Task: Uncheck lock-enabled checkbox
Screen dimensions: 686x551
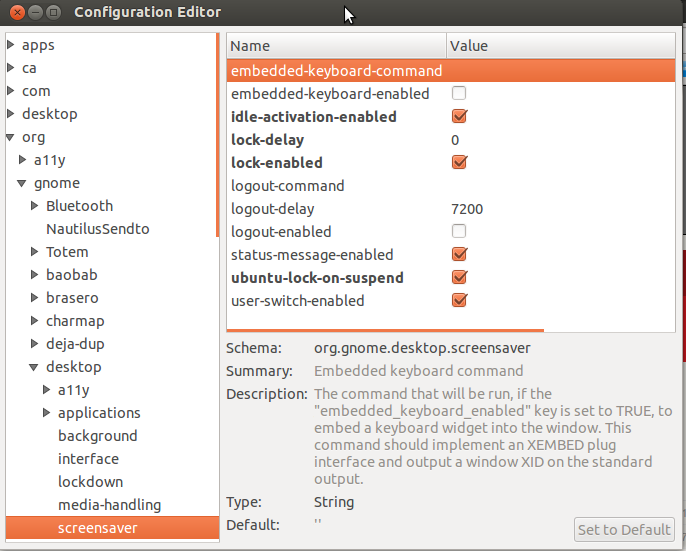Action: 459,162
